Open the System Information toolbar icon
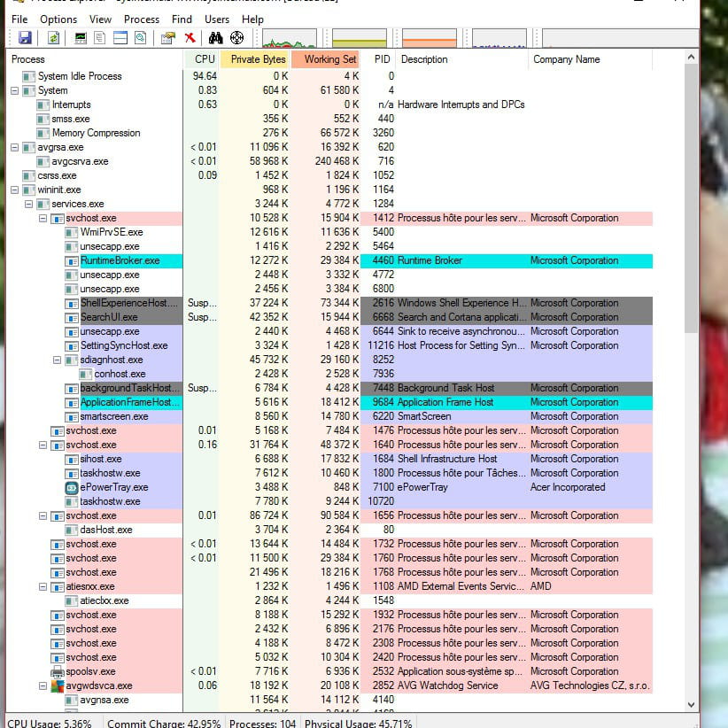728x728 pixels. click(x=81, y=37)
